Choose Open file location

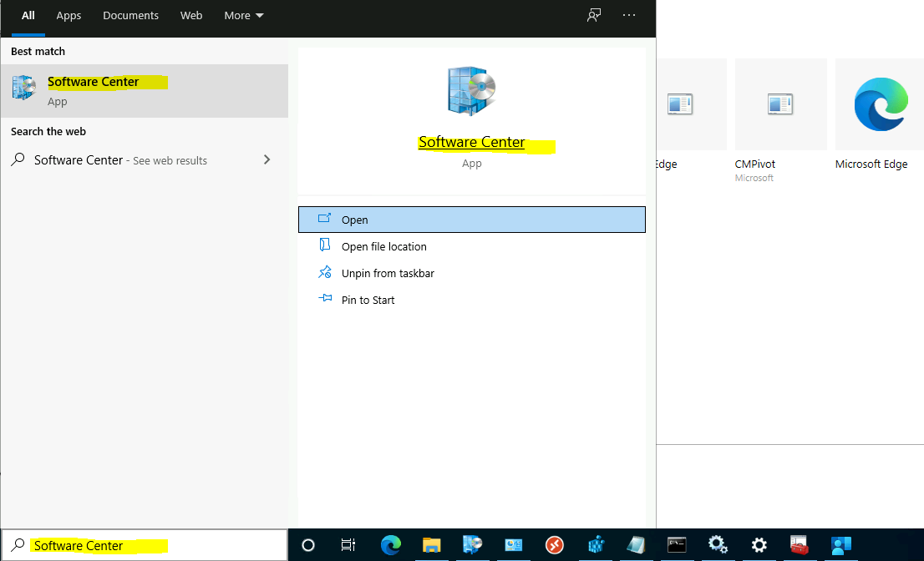coord(472,246)
